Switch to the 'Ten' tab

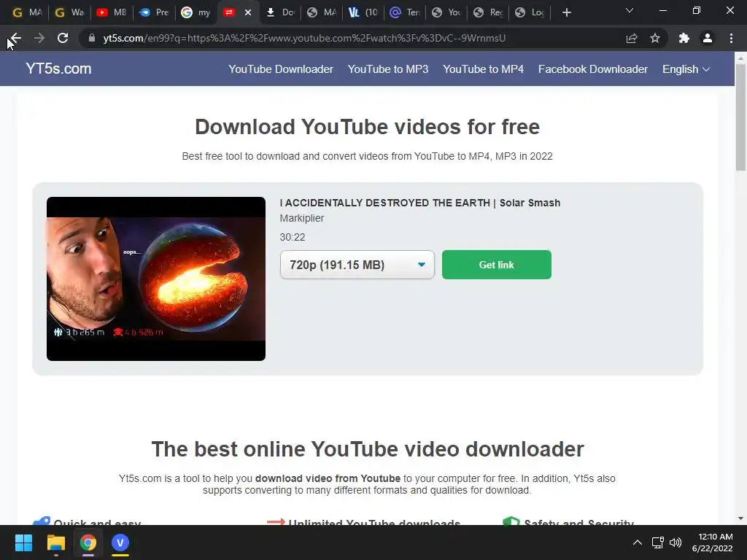[x=405, y=12]
